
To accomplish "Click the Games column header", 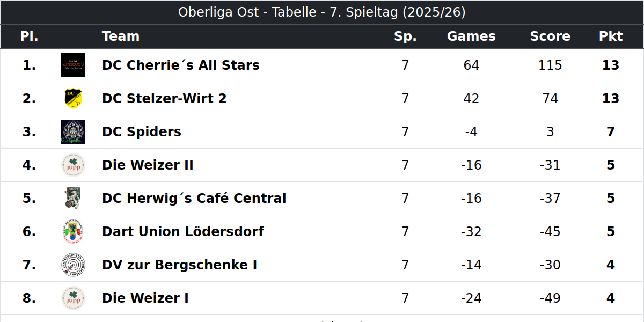I will click(x=471, y=36).
